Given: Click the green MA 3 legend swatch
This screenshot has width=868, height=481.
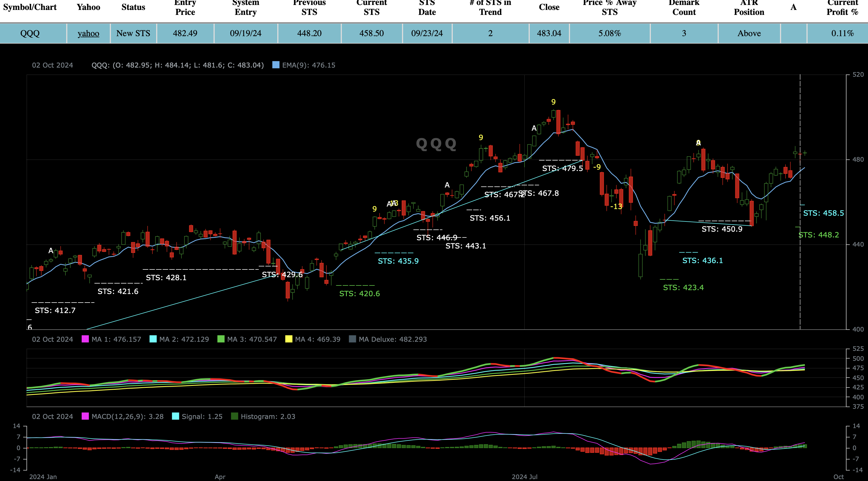Looking at the screenshot, I should pos(221,339).
